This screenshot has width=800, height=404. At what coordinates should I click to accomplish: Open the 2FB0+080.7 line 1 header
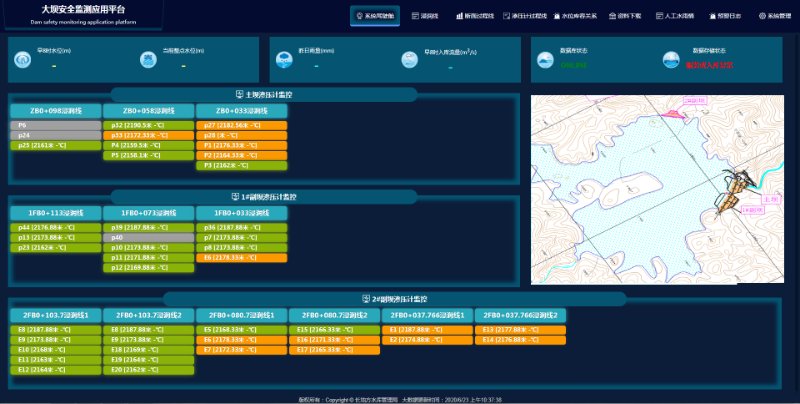(241, 315)
